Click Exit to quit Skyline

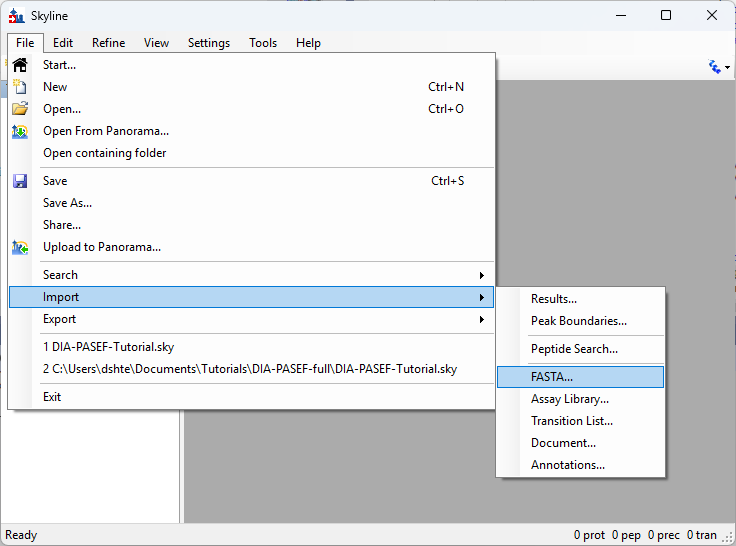coord(52,397)
